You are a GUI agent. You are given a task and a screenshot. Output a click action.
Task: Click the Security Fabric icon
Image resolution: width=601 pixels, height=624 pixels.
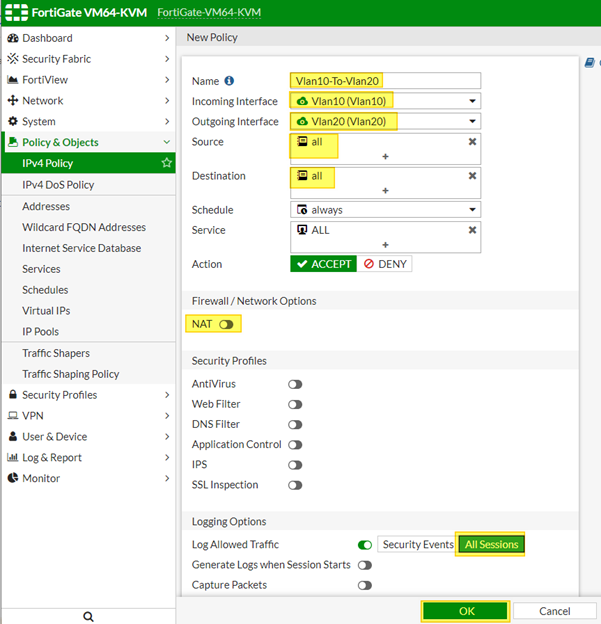13,59
